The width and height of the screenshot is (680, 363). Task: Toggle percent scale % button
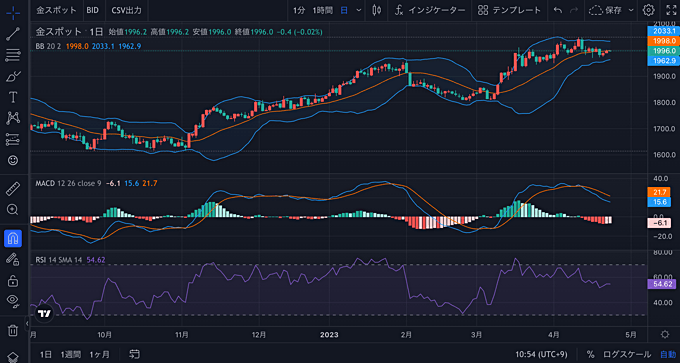590,354
